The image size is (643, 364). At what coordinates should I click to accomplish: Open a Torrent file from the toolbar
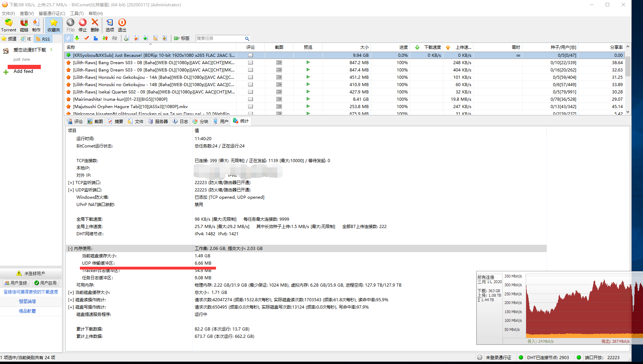coord(8,25)
